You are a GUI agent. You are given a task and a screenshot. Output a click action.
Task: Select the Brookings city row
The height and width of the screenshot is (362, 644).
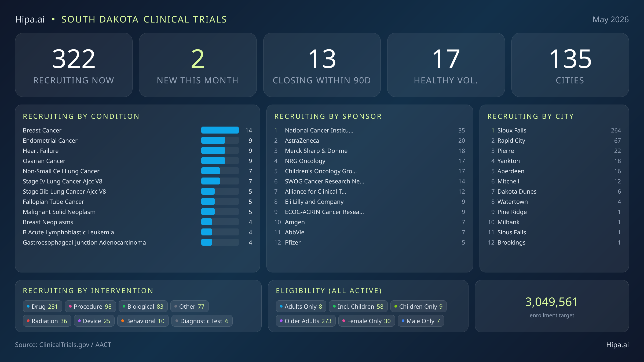554,242
